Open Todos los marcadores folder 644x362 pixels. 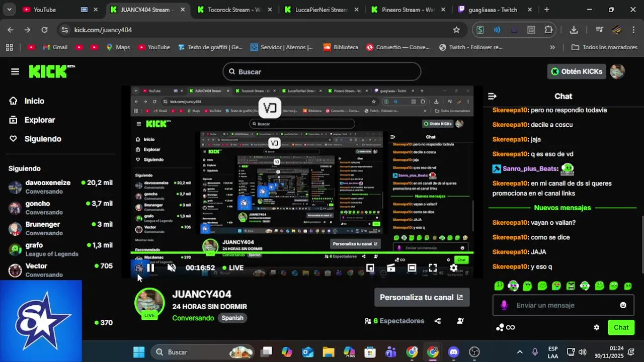[604, 47]
